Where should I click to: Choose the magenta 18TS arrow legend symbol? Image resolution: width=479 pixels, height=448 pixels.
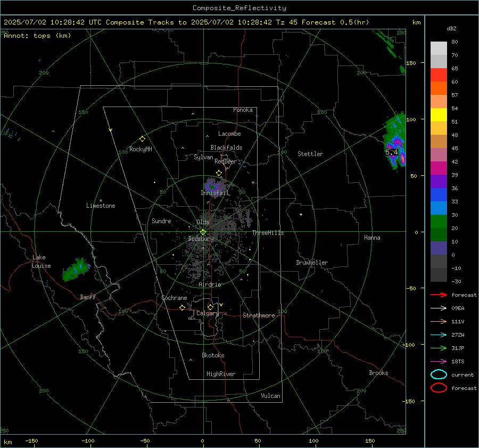(x=439, y=361)
